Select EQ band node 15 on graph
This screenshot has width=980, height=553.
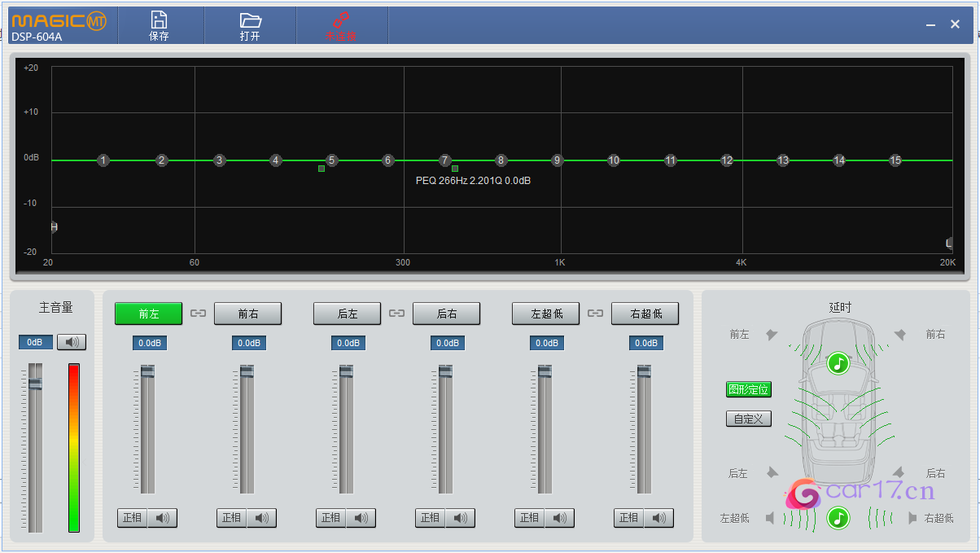click(895, 160)
